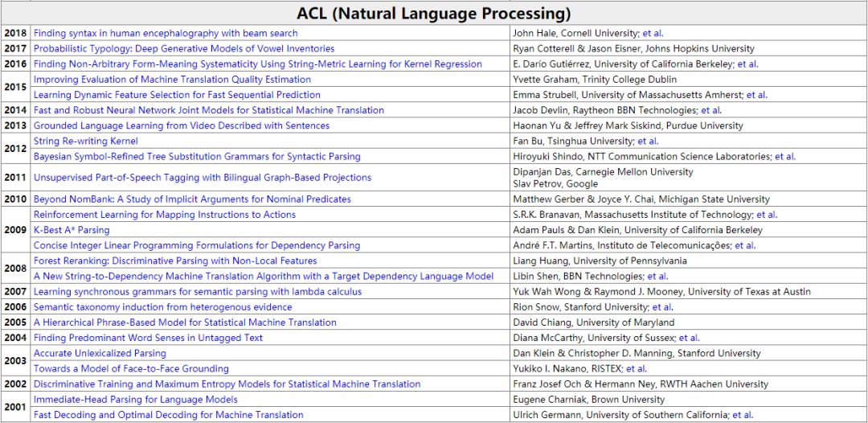Click 'et al.' after Diana McCarthy
Viewport: 868px width, 423px height.
click(690, 338)
